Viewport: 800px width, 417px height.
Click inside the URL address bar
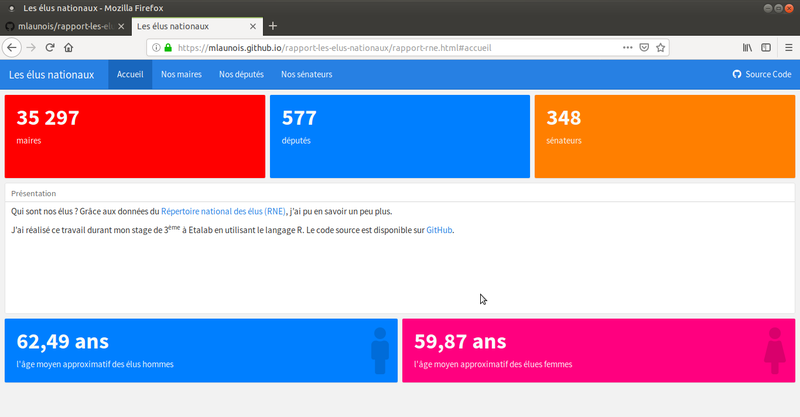pyautogui.click(x=400, y=47)
